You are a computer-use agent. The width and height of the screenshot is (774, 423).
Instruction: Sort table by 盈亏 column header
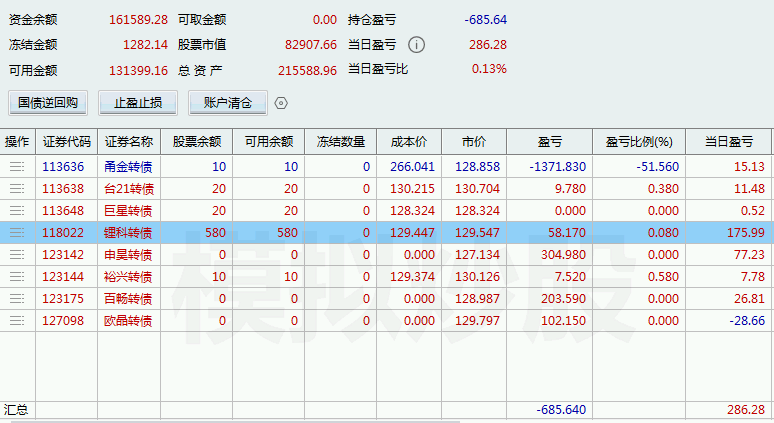point(549,142)
